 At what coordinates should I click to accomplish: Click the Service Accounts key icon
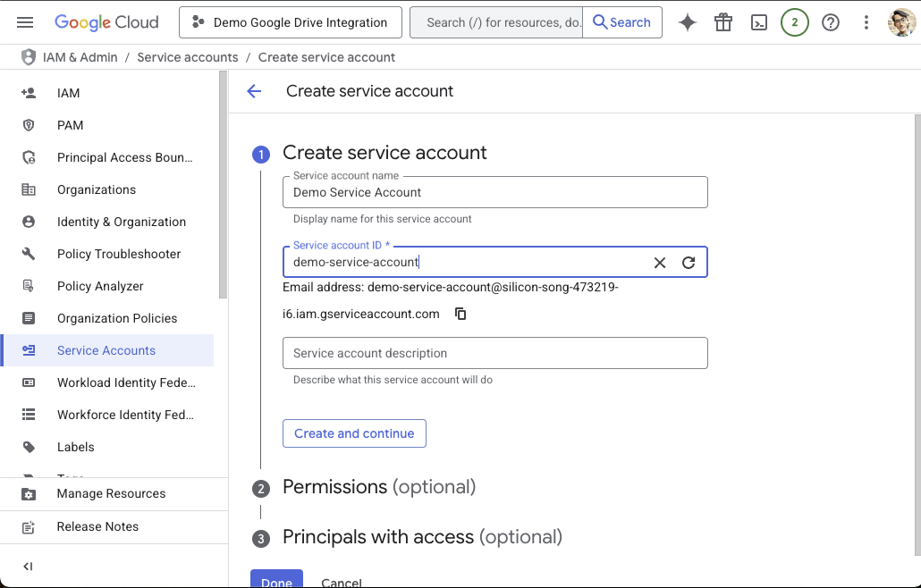click(x=29, y=350)
